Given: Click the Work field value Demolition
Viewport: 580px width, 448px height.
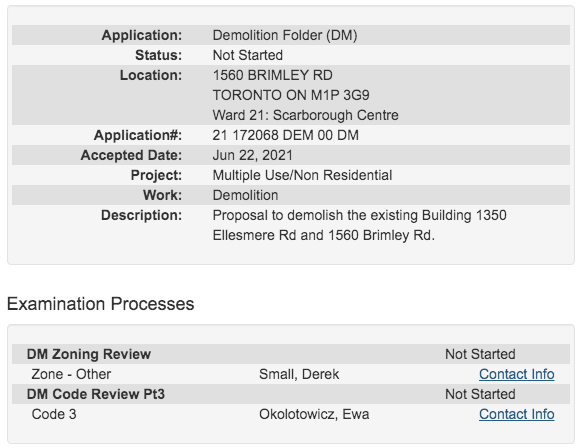Looking at the screenshot, I should click(245, 195).
